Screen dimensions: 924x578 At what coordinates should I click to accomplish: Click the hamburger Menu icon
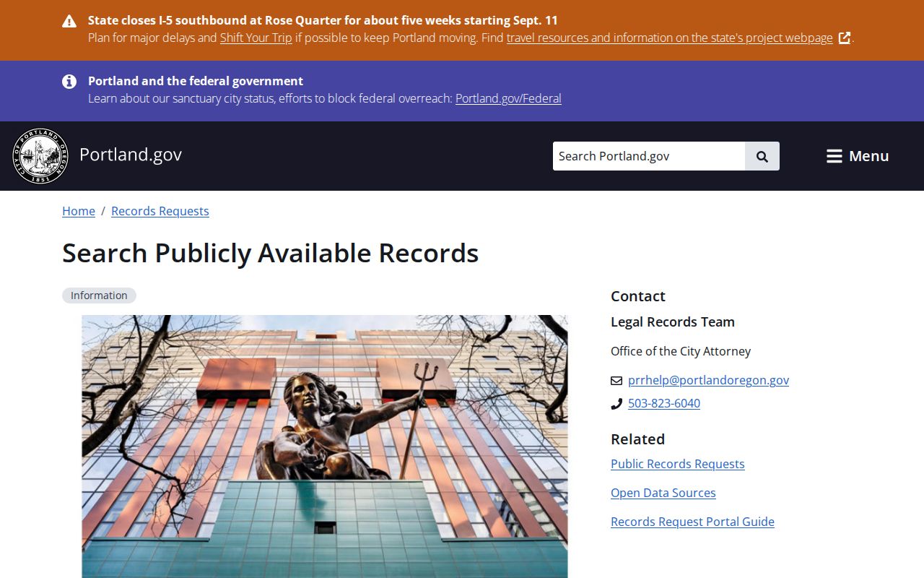coord(834,156)
